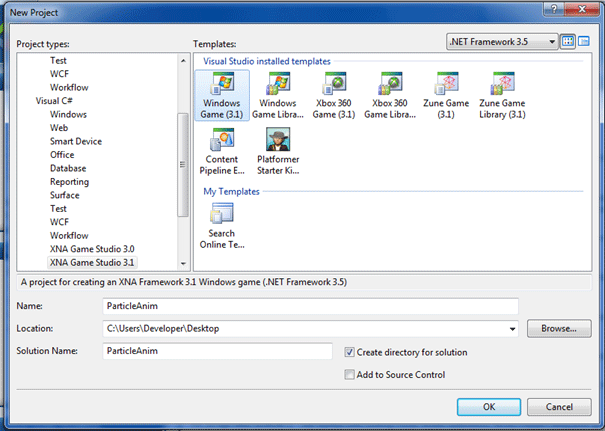The image size is (605, 431).
Task: Enable Add to Source Control checkbox
Action: pyautogui.click(x=349, y=374)
